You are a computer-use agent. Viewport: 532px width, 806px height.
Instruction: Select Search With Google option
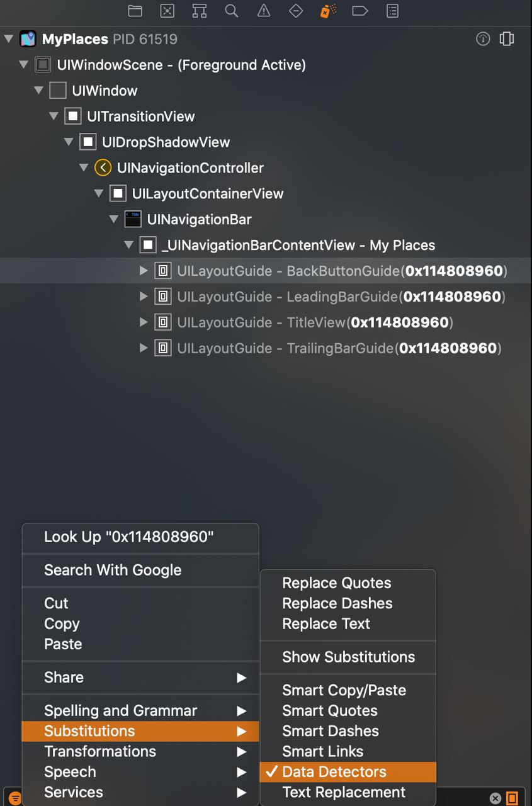113,570
